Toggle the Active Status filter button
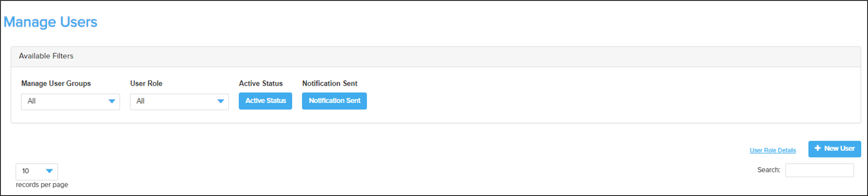This screenshot has height=196, width=868. (x=266, y=101)
